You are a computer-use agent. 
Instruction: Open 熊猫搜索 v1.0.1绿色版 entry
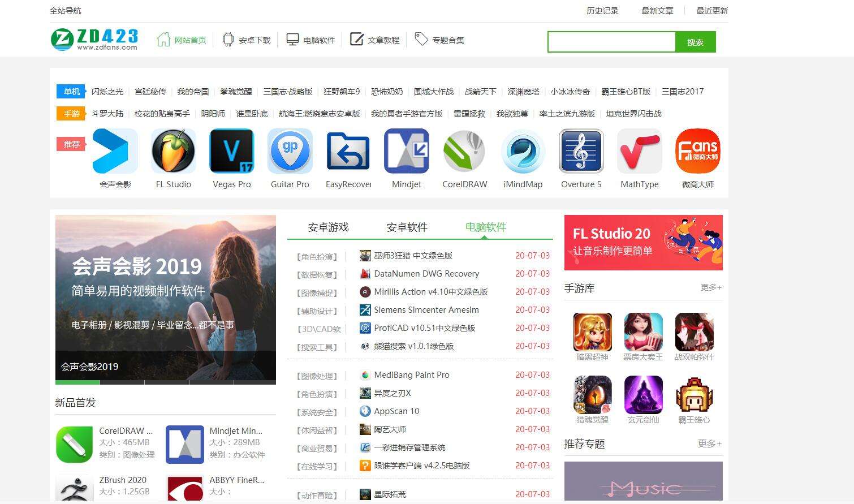coord(414,346)
